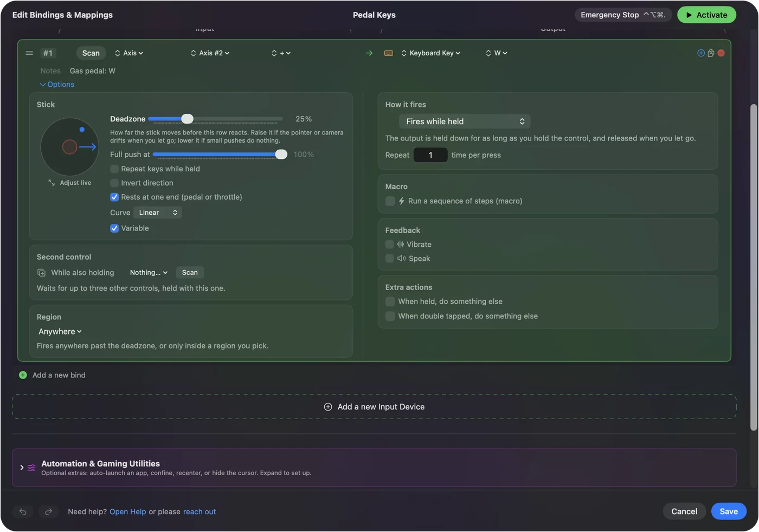Image resolution: width=759 pixels, height=532 pixels.
Task: Open the Open Help link
Action: [128, 512]
